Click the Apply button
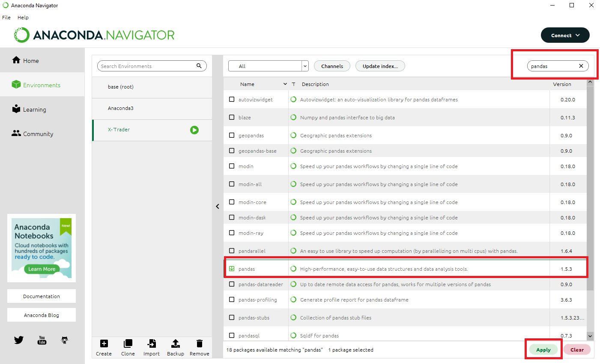 543,349
